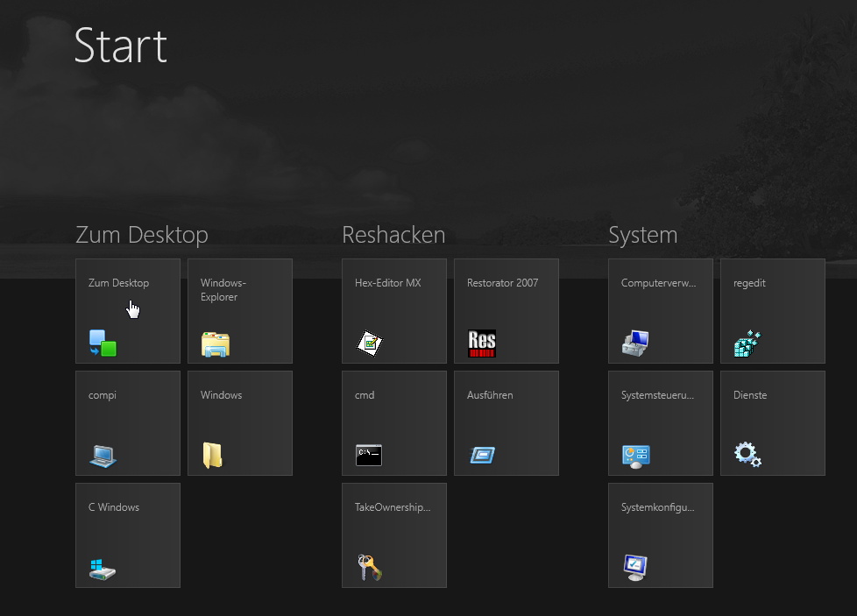Select the "Zum Desktop" tile label

[118, 283]
